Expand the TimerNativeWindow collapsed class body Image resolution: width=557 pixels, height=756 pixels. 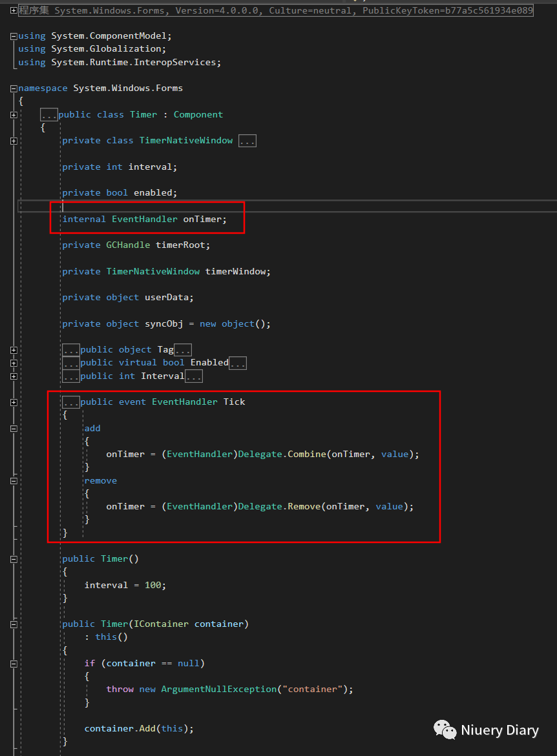[247, 140]
